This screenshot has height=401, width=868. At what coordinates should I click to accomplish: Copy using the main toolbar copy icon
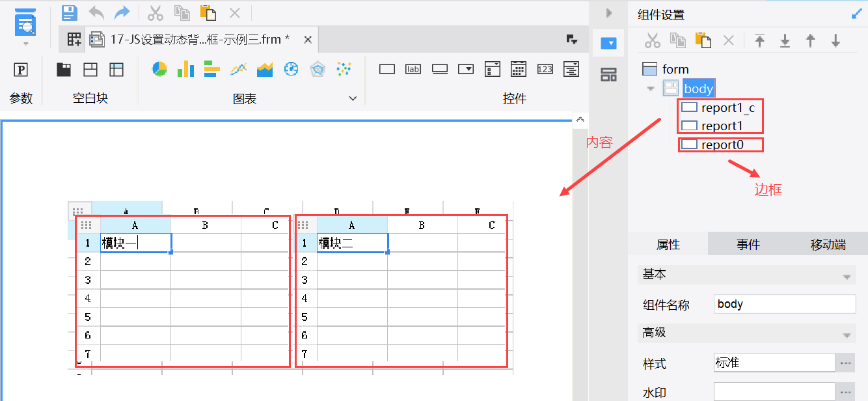click(182, 12)
